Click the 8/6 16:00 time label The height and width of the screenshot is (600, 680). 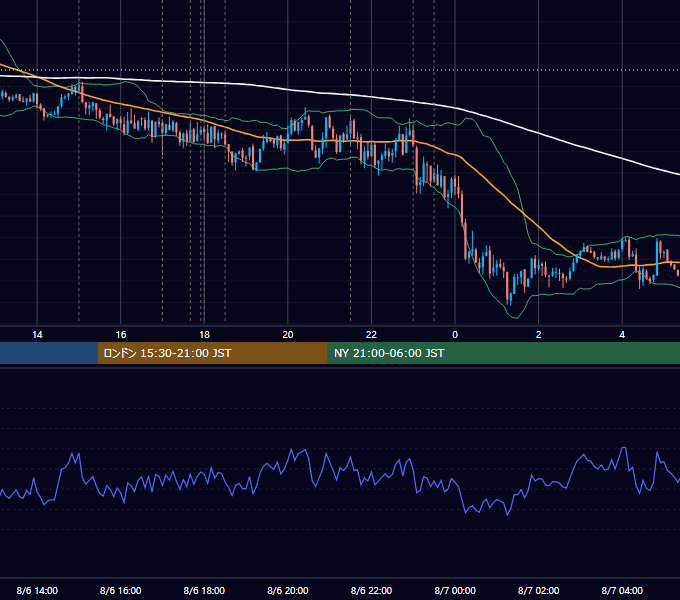pyautogui.click(x=121, y=590)
